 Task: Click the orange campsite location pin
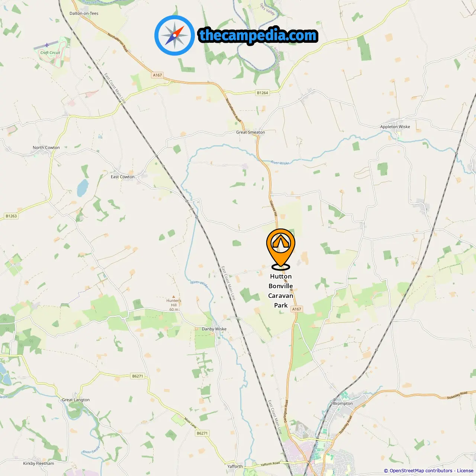tap(281, 249)
